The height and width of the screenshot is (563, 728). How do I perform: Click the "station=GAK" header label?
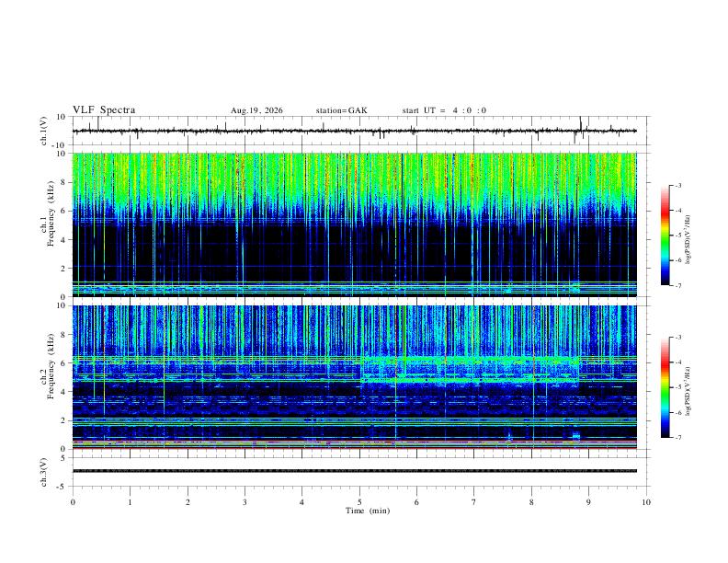341,110
